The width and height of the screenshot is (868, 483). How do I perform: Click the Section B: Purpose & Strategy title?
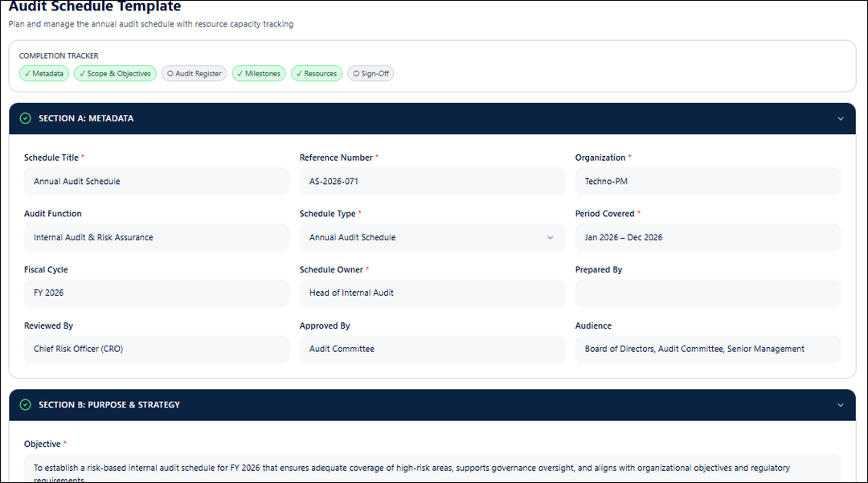[x=109, y=405]
